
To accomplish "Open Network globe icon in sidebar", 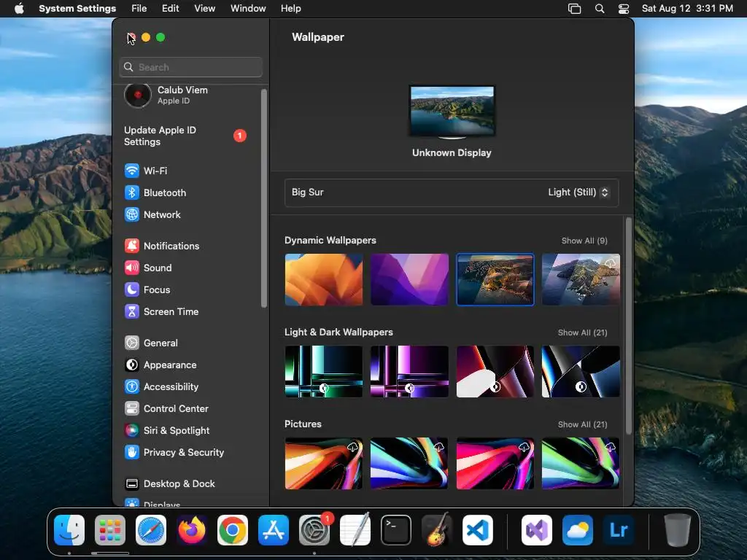I will point(131,214).
